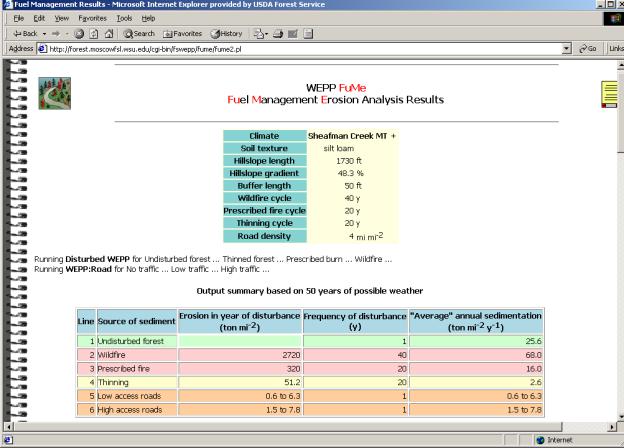Click the '1730 ft' hillslope length value
The height and width of the screenshot is (448, 624).
pyautogui.click(x=349, y=161)
